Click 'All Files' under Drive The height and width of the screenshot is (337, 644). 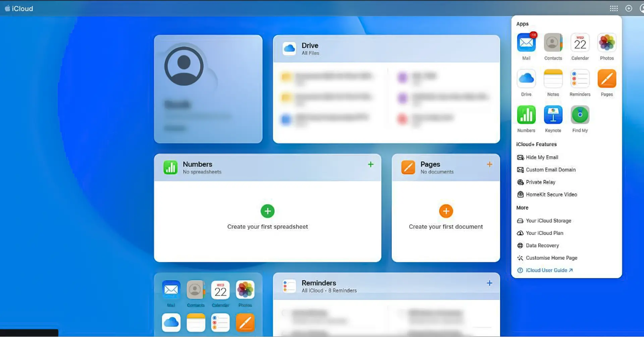(x=310, y=53)
